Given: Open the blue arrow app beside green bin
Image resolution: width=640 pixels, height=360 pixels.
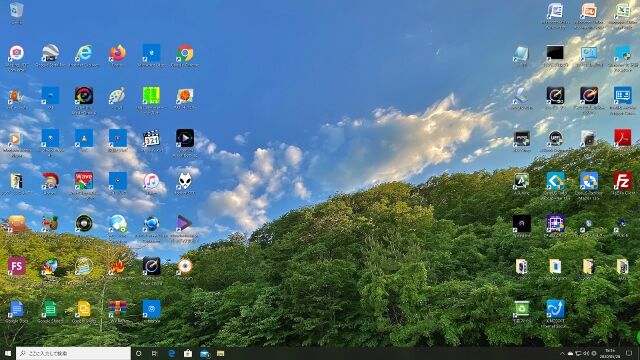Looking at the screenshot, I should pyautogui.click(x=555, y=309).
